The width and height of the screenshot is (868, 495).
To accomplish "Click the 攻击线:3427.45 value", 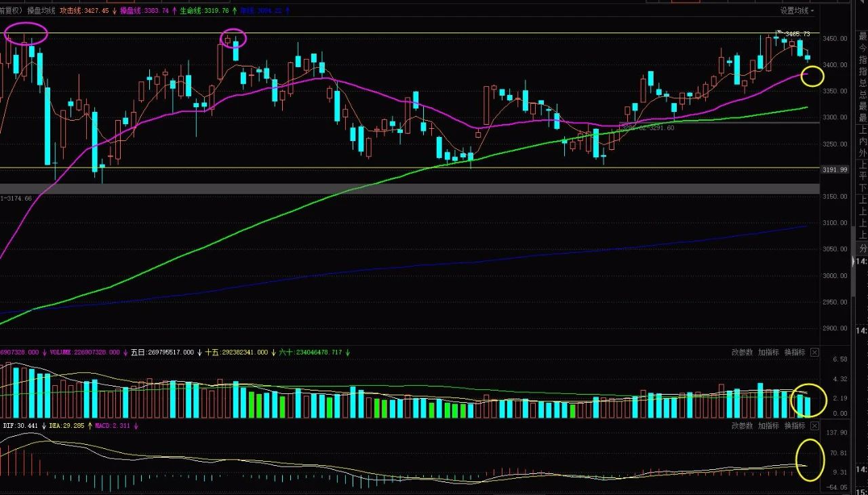I will click(84, 10).
